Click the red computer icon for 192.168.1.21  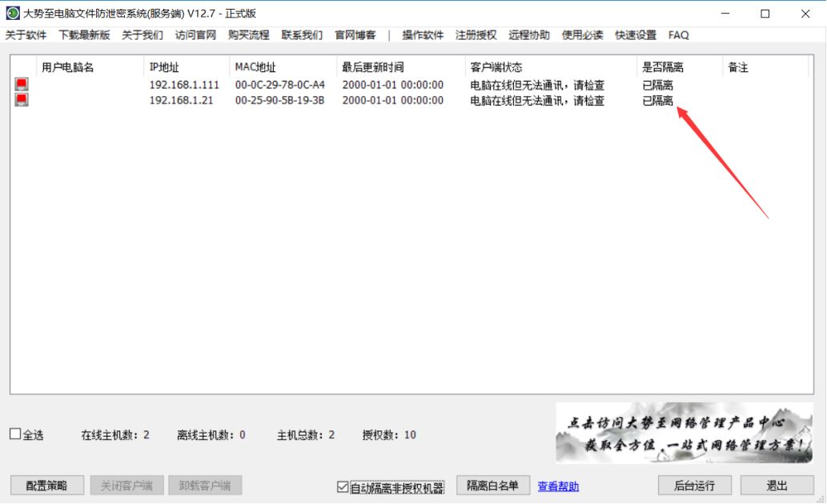tap(21, 100)
